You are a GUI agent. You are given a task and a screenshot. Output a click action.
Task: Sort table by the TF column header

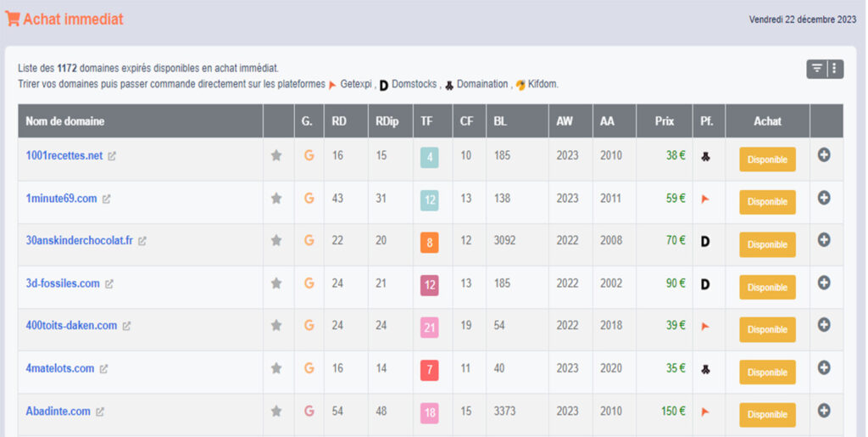pyautogui.click(x=426, y=121)
